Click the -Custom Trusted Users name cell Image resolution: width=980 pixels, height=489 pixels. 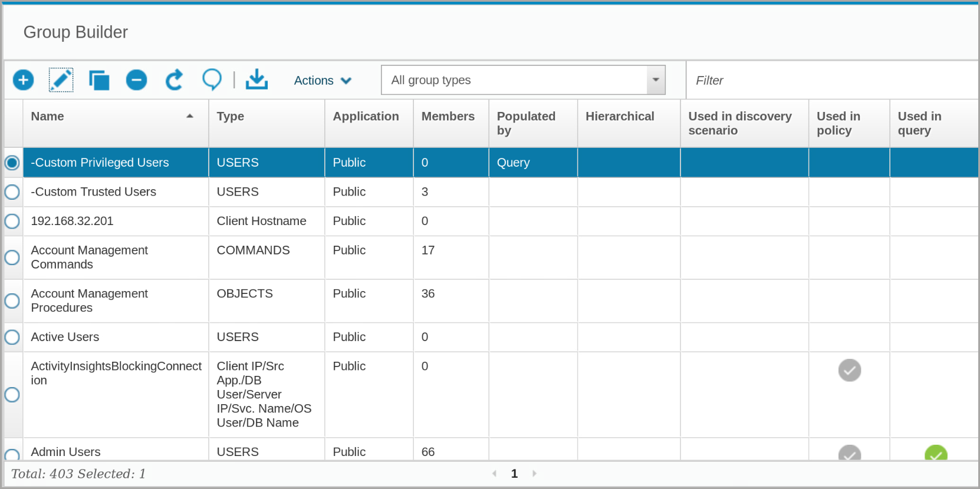[116, 192]
